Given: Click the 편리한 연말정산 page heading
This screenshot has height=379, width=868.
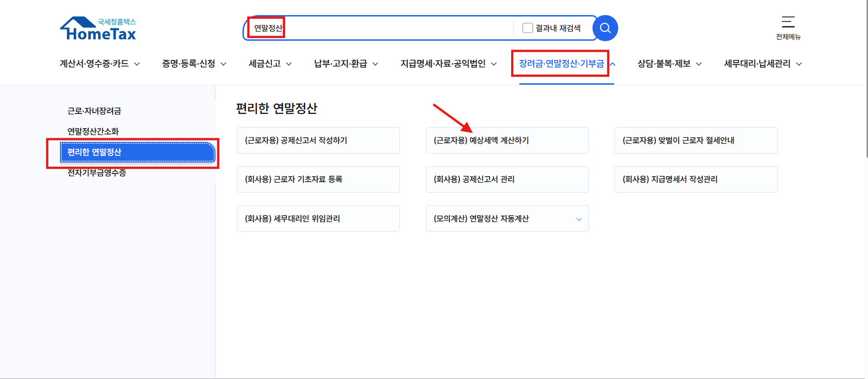Looking at the screenshot, I should 276,108.
